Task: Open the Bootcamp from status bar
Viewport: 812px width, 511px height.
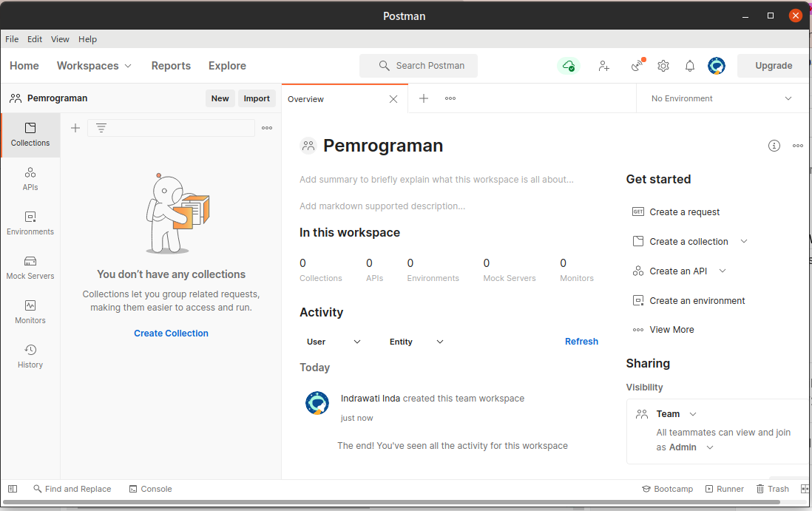Action: 668,489
